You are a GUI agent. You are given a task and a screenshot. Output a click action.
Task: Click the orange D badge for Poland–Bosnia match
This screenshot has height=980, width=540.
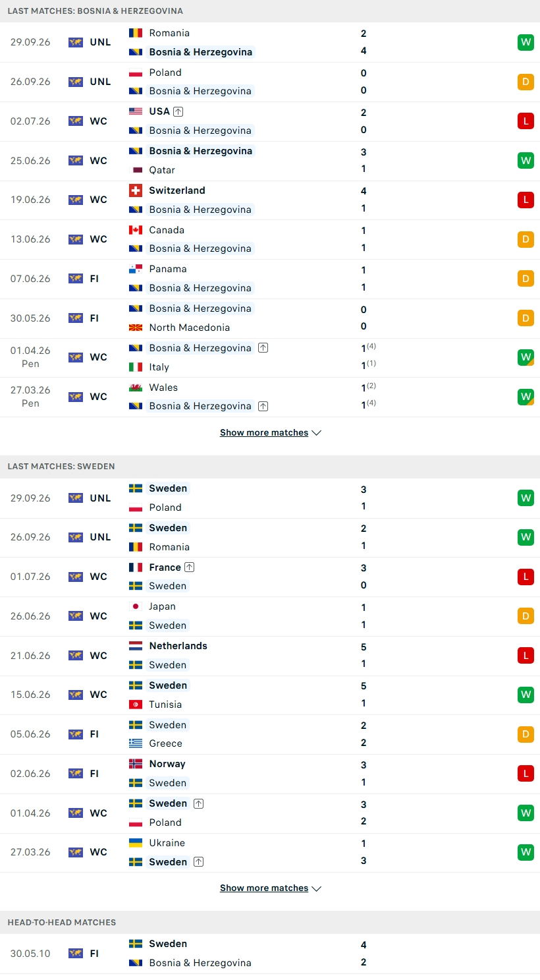tap(526, 82)
